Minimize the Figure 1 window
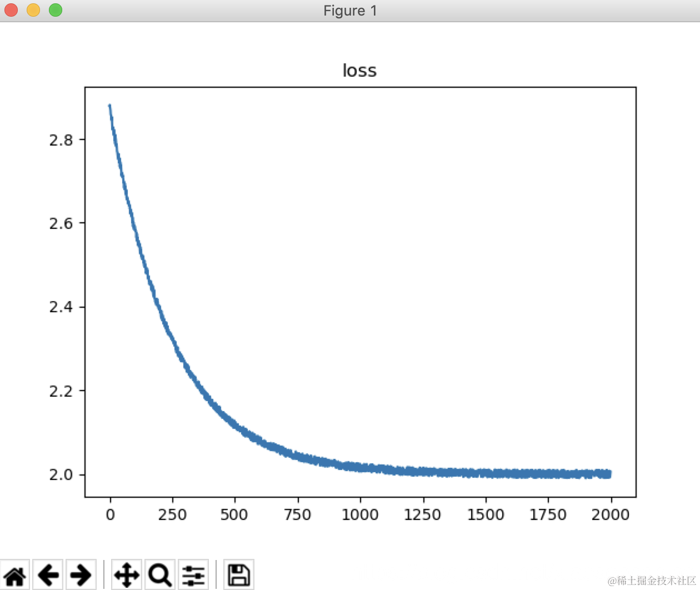700x590 pixels. 33,10
